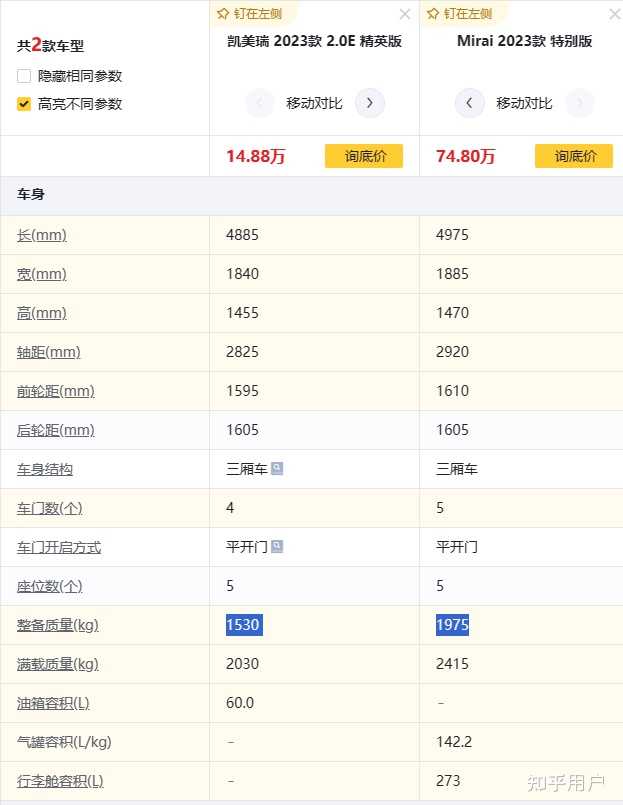Click 凯美瑞 2023款 2.0E 精英版 title
Viewport: 623px width, 805px height.
pyautogui.click(x=314, y=41)
